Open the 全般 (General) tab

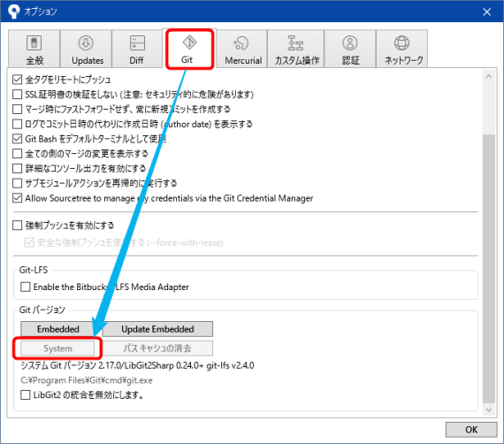pyautogui.click(x=34, y=49)
